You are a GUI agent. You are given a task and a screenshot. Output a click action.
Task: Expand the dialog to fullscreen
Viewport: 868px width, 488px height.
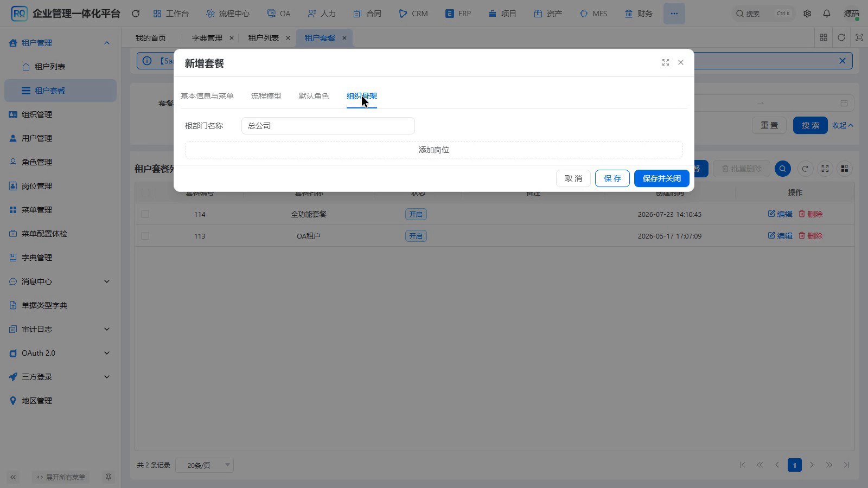666,62
